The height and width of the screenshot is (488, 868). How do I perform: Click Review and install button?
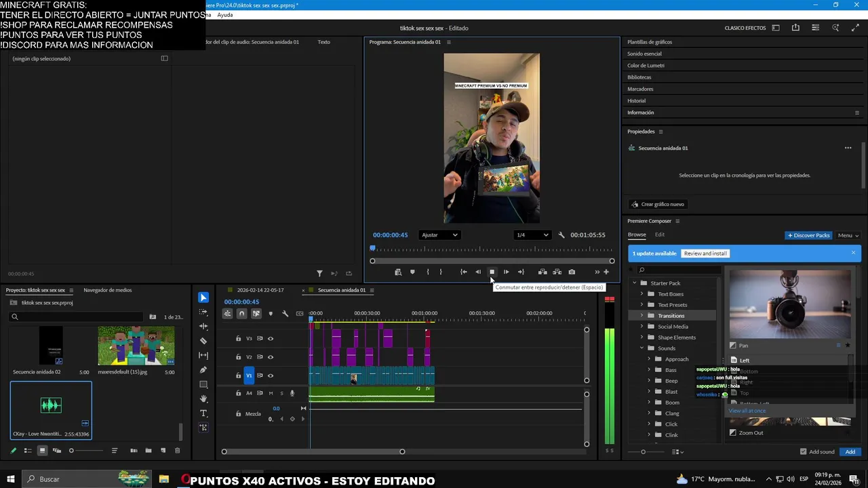point(705,253)
